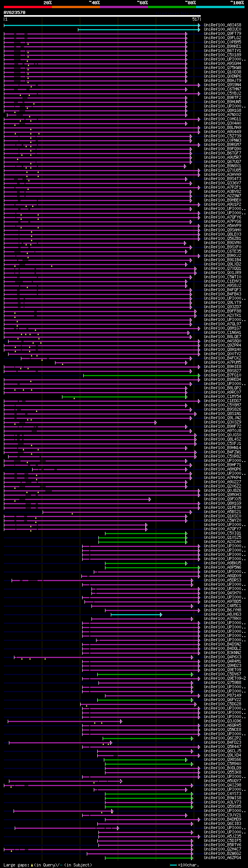Select the query sequence name AV623570
The width and height of the screenshot is (248, 868).
14,12
